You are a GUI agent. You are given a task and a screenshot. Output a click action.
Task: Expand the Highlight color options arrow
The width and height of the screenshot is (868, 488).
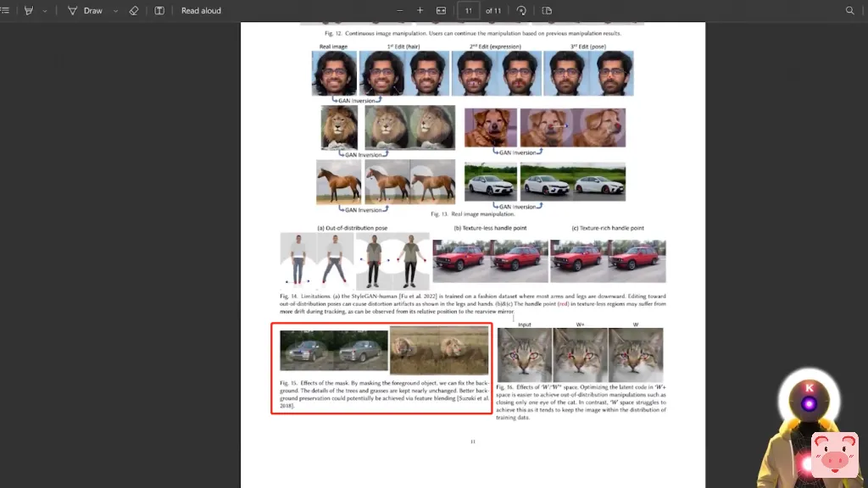(45, 11)
